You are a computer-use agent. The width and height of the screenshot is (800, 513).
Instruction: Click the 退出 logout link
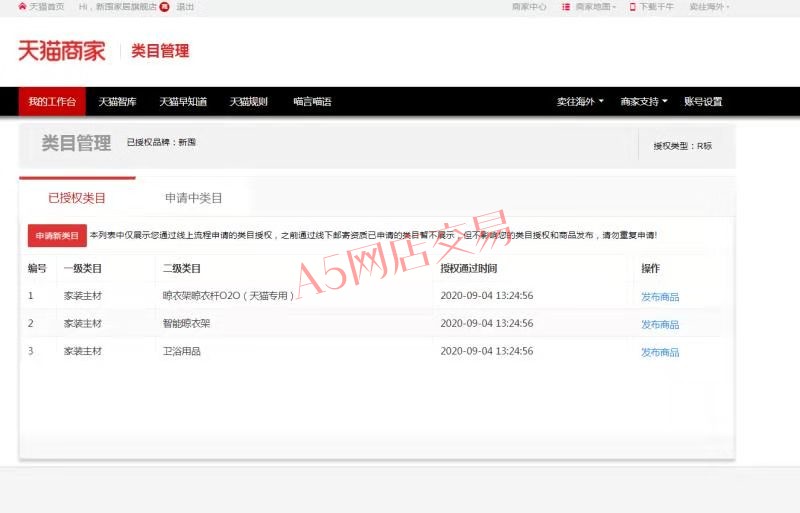coord(185,7)
